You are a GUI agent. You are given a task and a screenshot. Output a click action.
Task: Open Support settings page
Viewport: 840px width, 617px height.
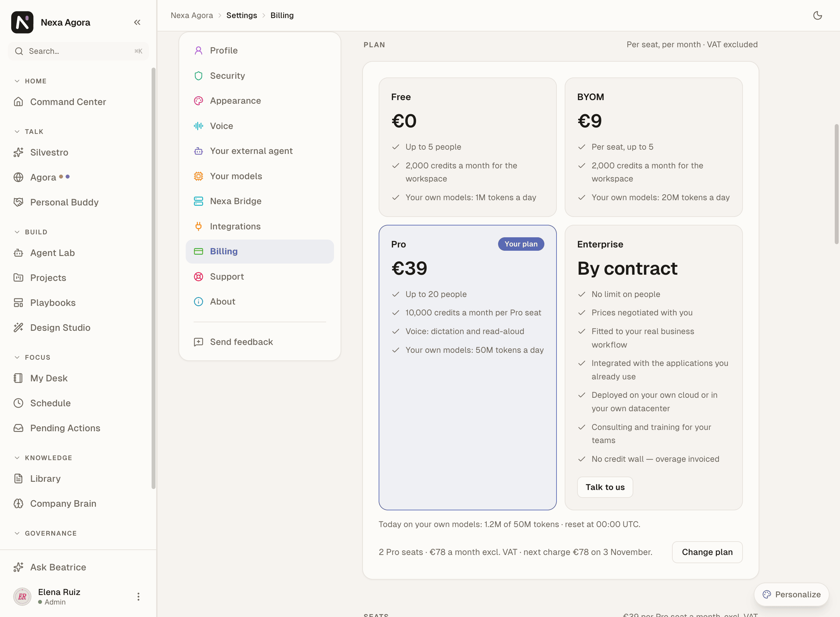tap(260, 276)
